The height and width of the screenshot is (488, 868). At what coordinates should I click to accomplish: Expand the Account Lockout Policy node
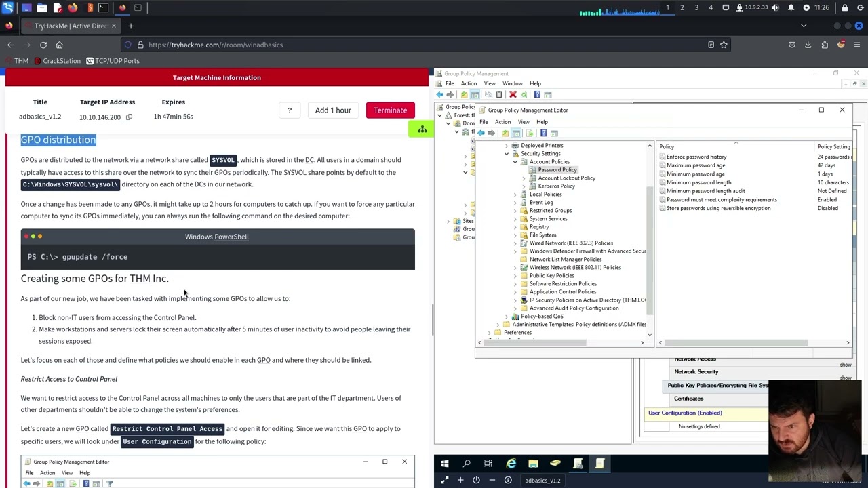(524, 178)
